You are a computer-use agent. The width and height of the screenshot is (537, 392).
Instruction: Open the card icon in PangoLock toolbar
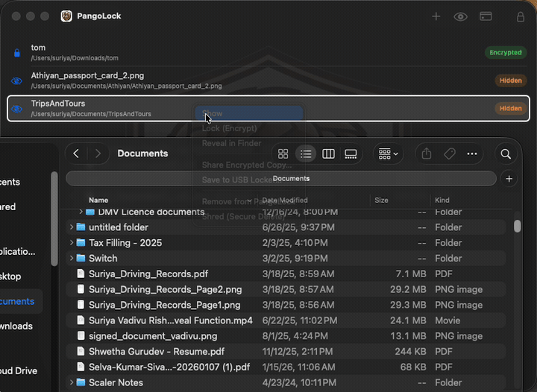click(486, 16)
